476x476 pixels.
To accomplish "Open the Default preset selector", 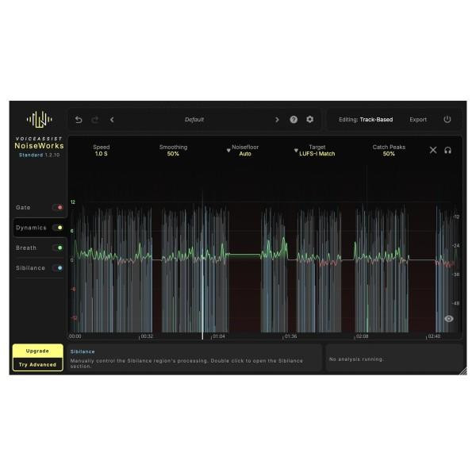I will (194, 120).
